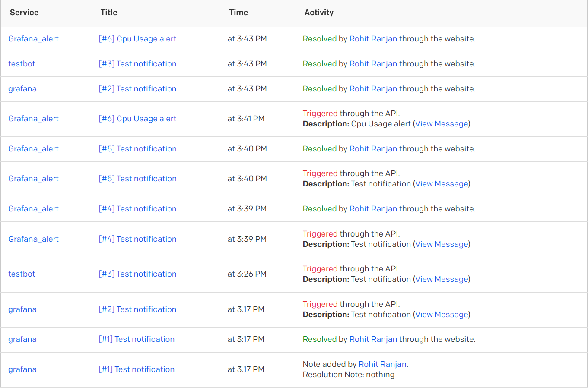This screenshot has height=388, width=588.
Task: Open testbot service in the 3:26 PM row
Action: [x=22, y=274]
